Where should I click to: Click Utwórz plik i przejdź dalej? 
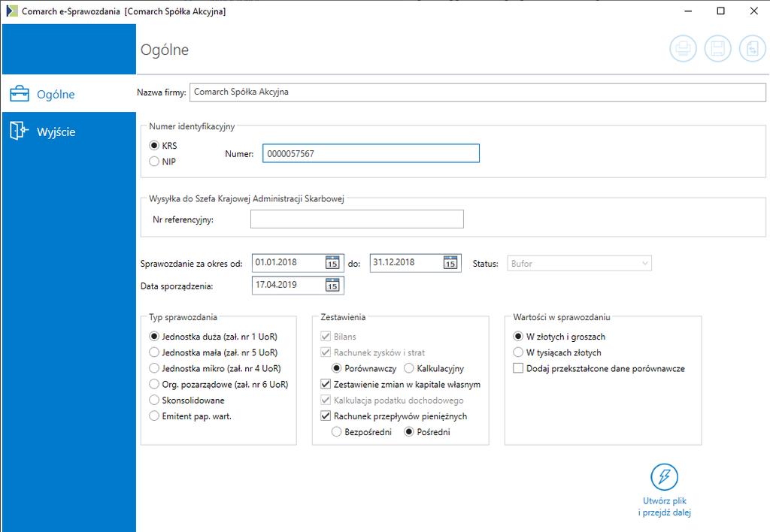pyautogui.click(x=665, y=490)
